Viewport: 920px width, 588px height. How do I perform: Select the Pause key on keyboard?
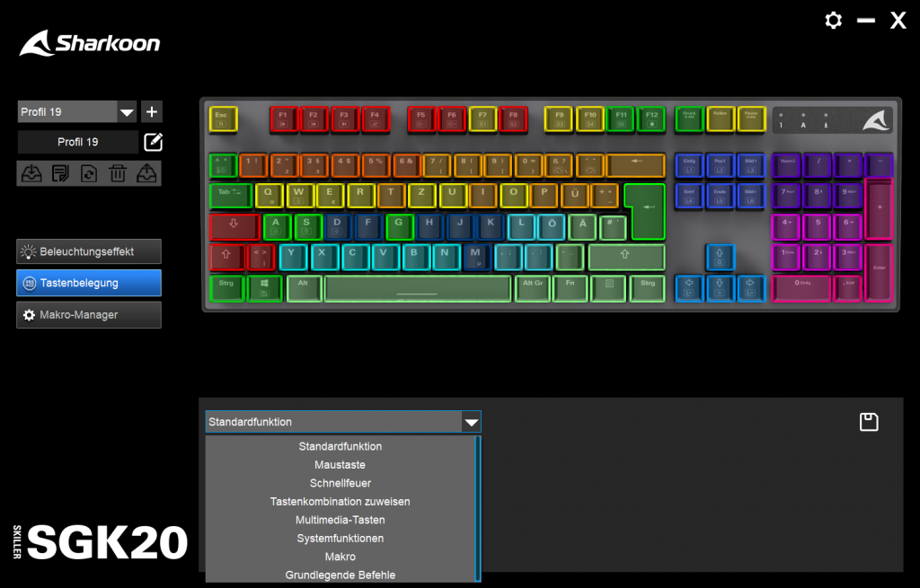click(x=752, y=119)
